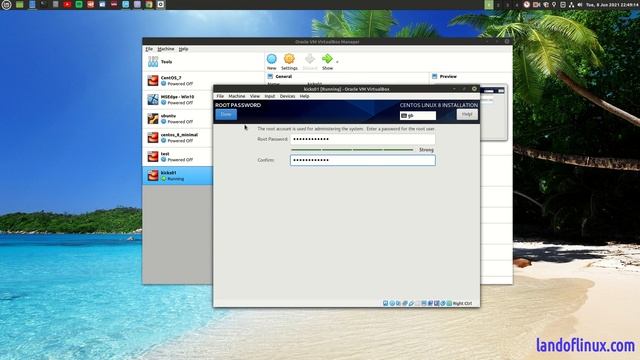Select the centos_8_minimal virtual machine
This screenshot has height=360, width=640.
pos(178,138)
